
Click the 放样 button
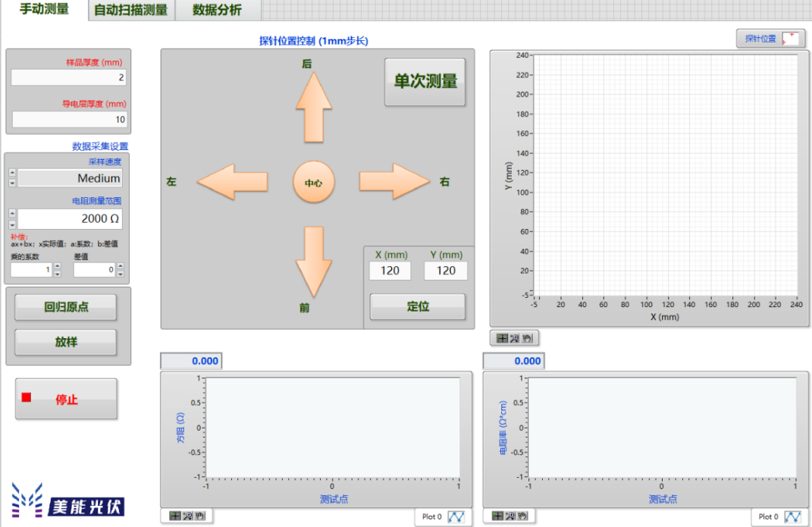coord(66,342)
